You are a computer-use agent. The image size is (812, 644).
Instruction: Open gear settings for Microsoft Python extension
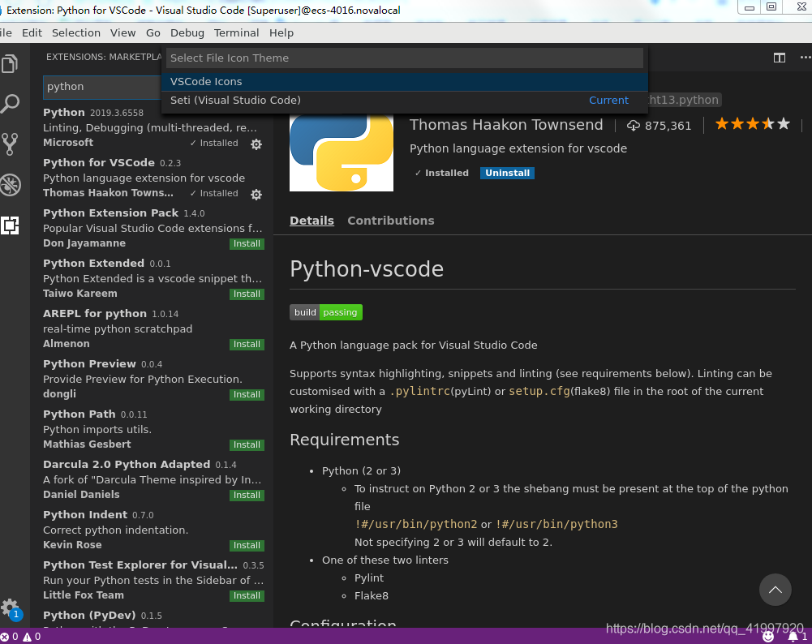[256, 144]
